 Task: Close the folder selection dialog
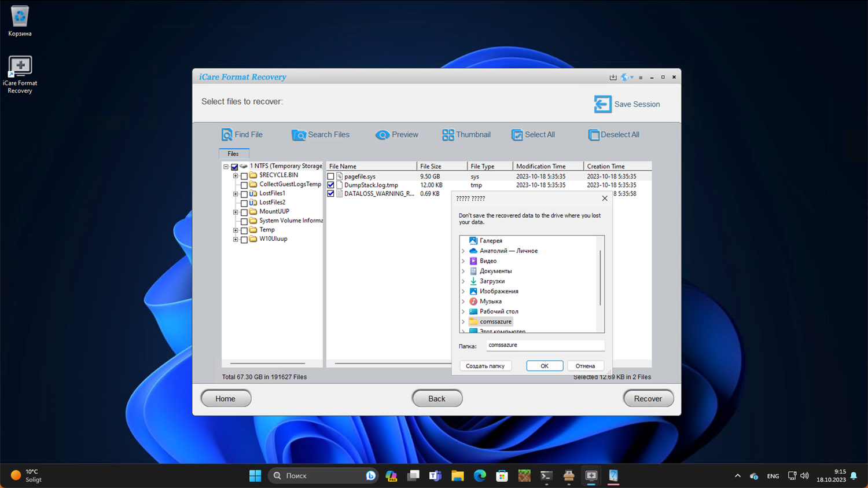click(x=605, y=199)
